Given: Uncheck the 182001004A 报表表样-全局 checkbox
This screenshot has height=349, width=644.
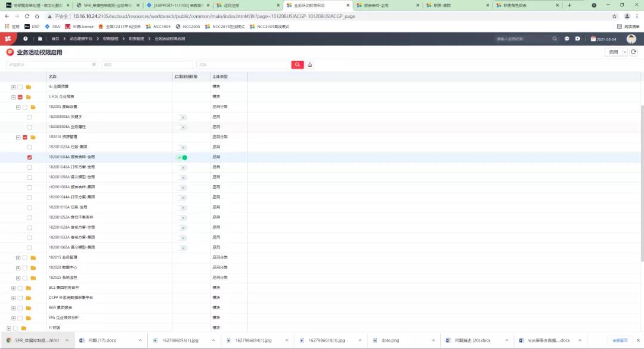Looking at the screenshot, I should [x=29, y=157].
